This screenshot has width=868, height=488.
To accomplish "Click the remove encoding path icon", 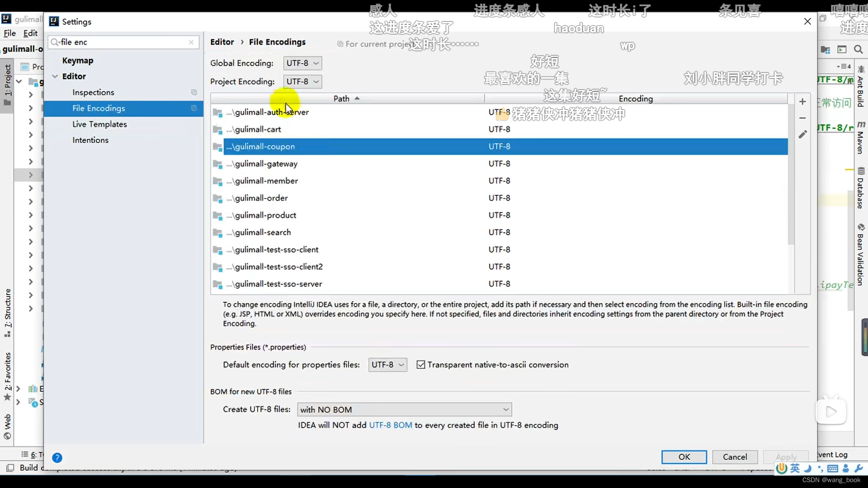I will (802, 118).
